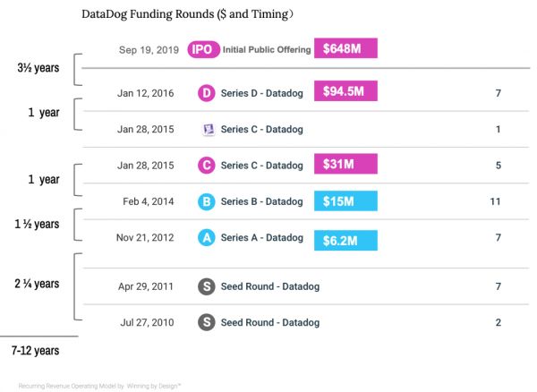537x392 pixels.
Task: Open the Series A - Datadog link
Action: pyautogui.click(x=262, y=238)
